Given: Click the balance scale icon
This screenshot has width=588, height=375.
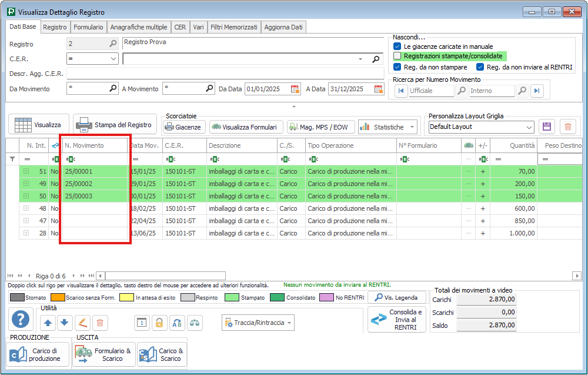Looking at the screenshot, I should click(x=194, y=322).
